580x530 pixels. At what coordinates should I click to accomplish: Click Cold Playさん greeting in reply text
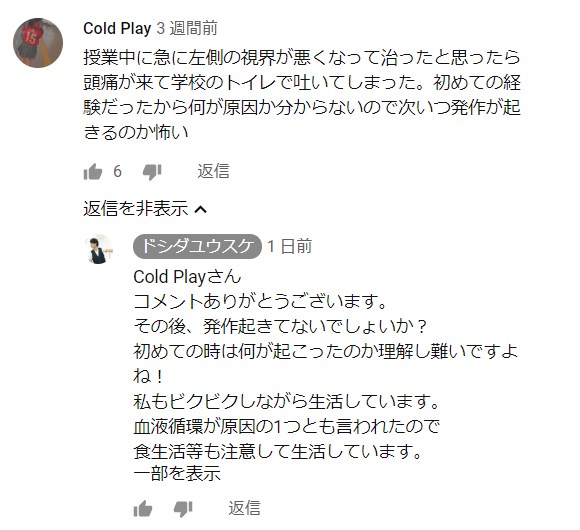coord(187,277)
